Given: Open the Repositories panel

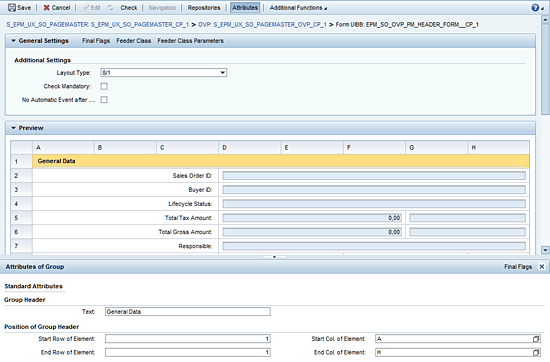Looking at the screenshot, I should [x=204, y=8].
